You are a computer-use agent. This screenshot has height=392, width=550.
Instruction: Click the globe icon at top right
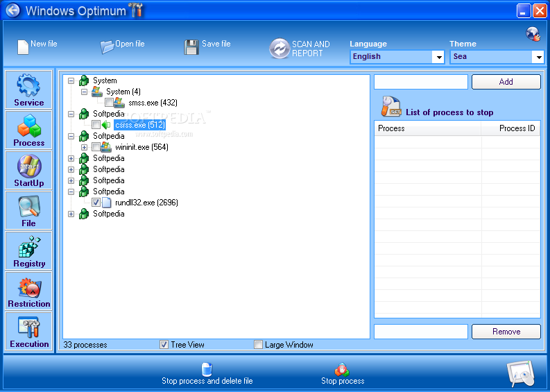[533, 34]
